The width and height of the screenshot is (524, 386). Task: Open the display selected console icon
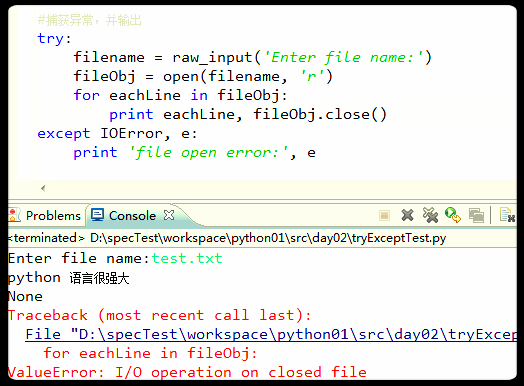click(x=476, y=215)
